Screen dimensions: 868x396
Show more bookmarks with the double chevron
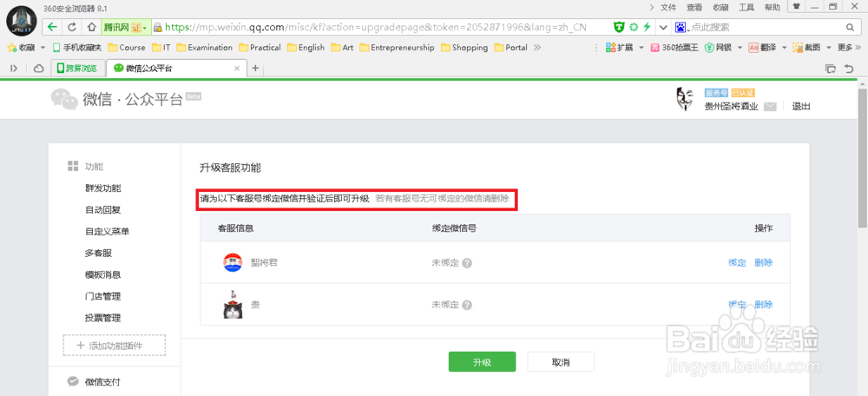(x=537, y=48)
